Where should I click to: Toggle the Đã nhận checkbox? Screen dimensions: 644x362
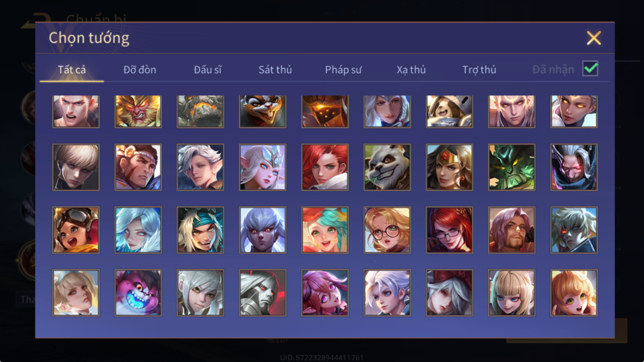pos(590,69)
